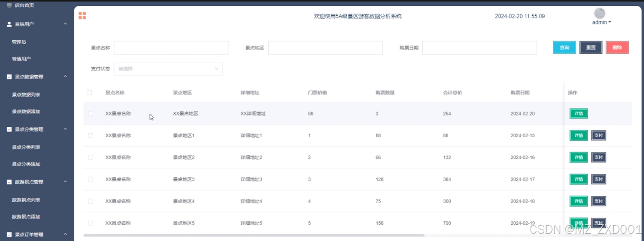Click the dark 重置 button
The image size is (644, 241).
[591, 47]
